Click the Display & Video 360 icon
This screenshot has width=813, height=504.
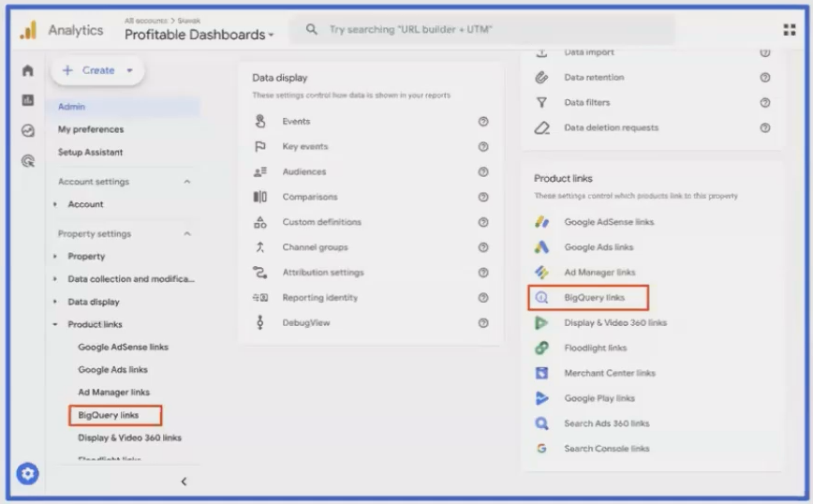click(x=541, y=322)
